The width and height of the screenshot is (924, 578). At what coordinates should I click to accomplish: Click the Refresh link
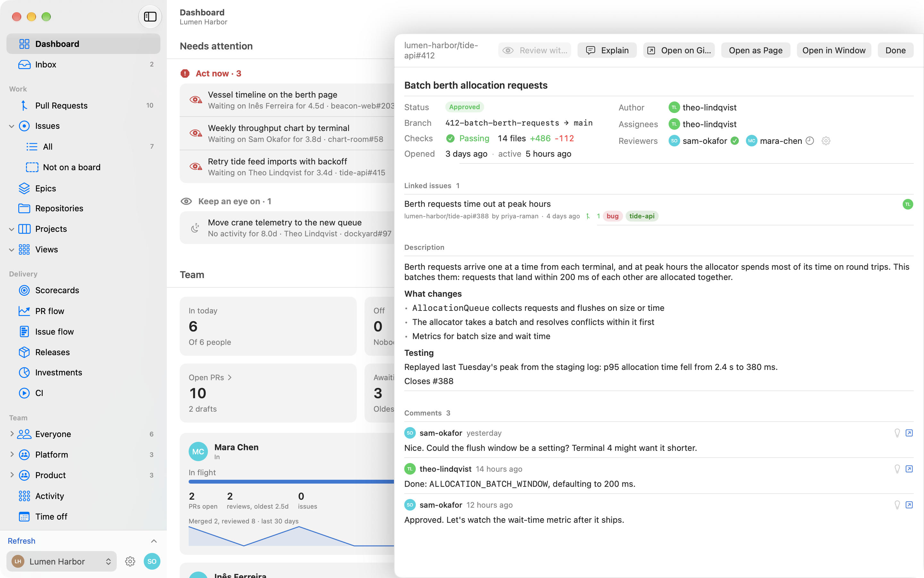21,540
